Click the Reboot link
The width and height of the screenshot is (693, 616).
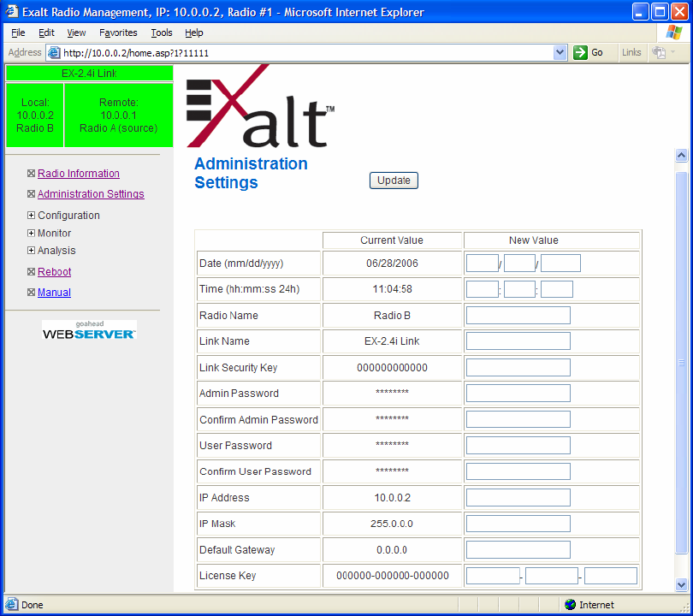tap(55, 271)
